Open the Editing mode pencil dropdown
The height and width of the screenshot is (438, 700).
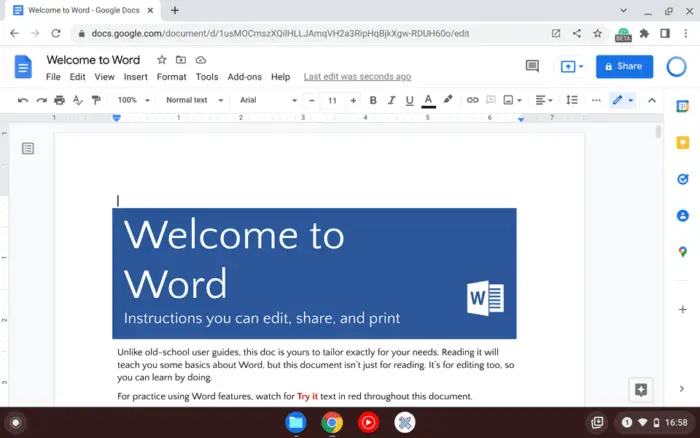(x=623, y=100)
